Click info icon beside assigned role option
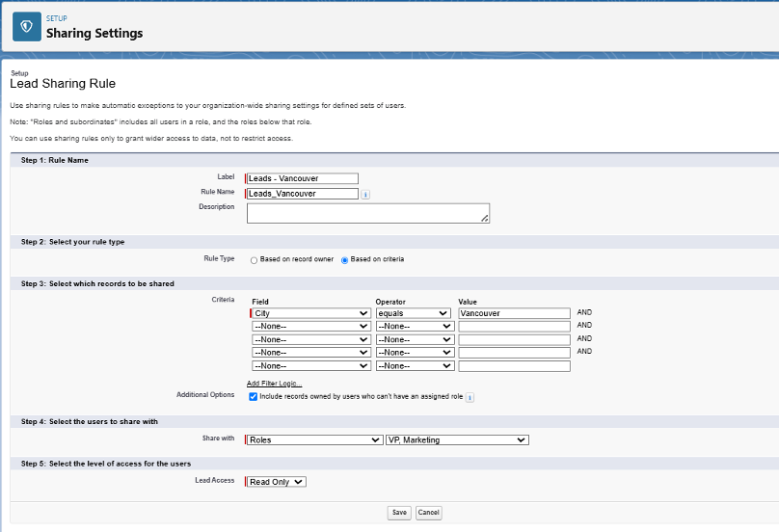Image resolution: width=779 pixels, height=532 pixels. [x=470, y=397]
